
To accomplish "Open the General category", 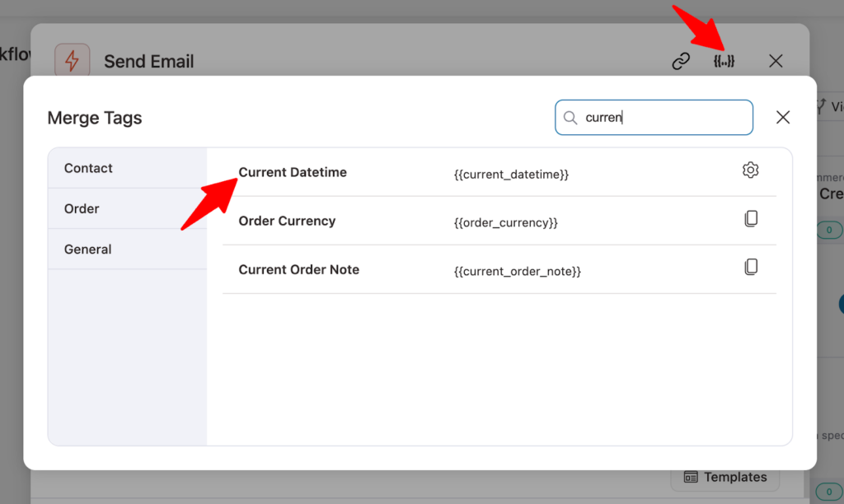I will click(x=87, y=249).
